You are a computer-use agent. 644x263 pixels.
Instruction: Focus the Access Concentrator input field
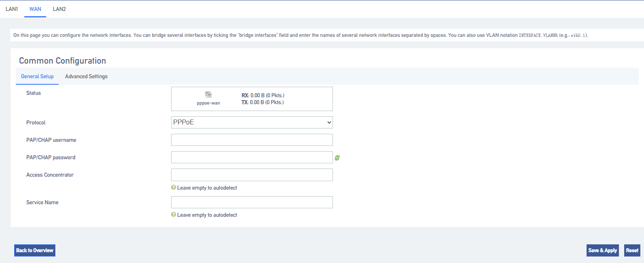pyautogui.click(x=252, y=175)
